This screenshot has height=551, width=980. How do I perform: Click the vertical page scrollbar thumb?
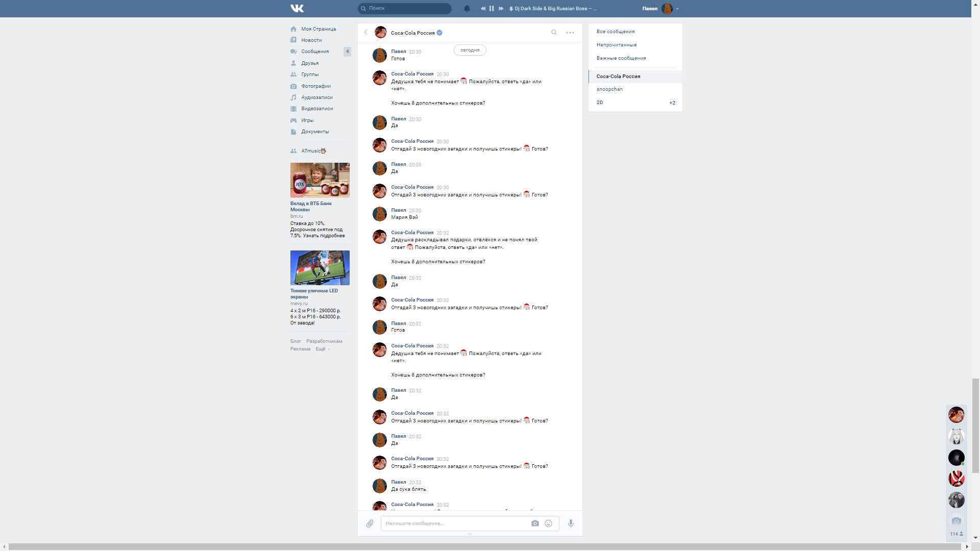point(975,426)
